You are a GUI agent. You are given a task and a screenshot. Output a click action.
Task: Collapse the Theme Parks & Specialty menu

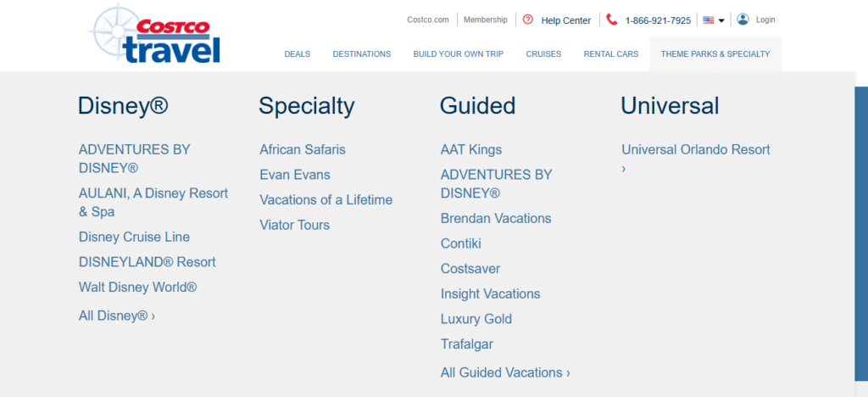coord(715,54)
